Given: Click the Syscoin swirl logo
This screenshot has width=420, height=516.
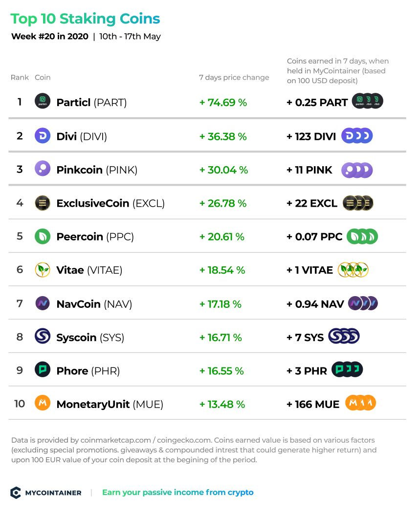Looking at the screenshot, I should pos(43,336).
